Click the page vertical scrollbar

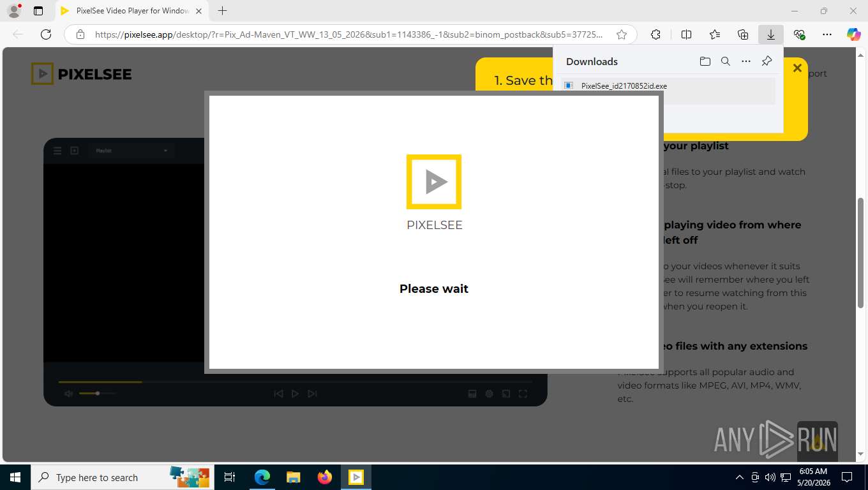click(x=861, y=254)
